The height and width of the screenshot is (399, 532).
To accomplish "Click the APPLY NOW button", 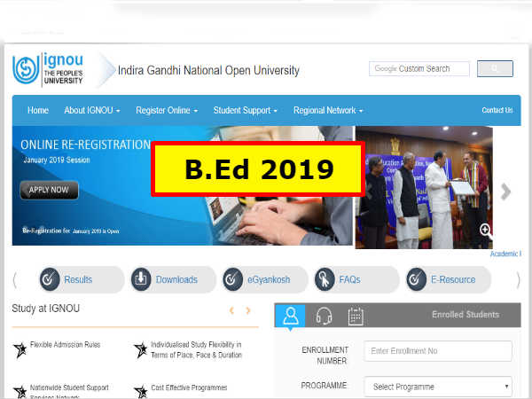I will (50, 190).
